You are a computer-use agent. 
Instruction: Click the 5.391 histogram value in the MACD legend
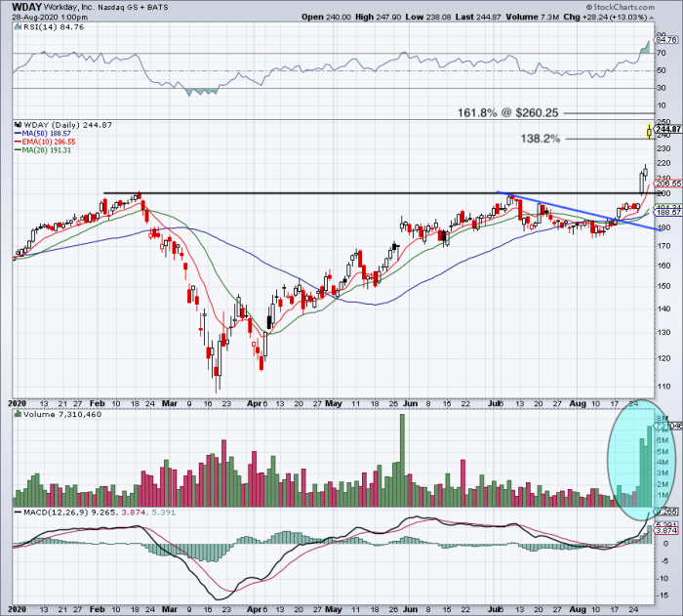tap(163, 513)
